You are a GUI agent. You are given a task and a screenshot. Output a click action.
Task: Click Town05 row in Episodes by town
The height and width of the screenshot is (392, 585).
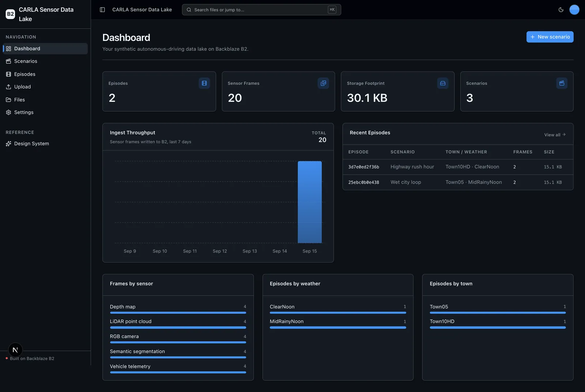[498, 309]
